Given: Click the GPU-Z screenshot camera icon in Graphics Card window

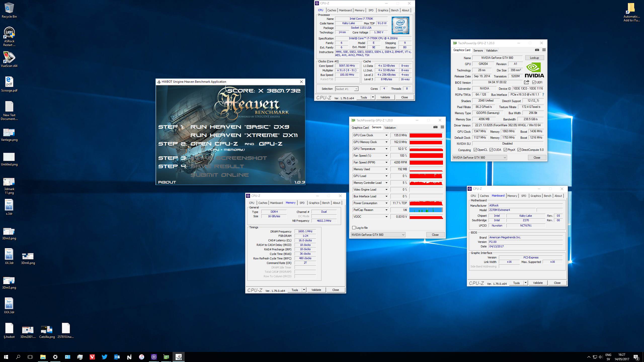Looking at the screenshot, I should (537, 50).
